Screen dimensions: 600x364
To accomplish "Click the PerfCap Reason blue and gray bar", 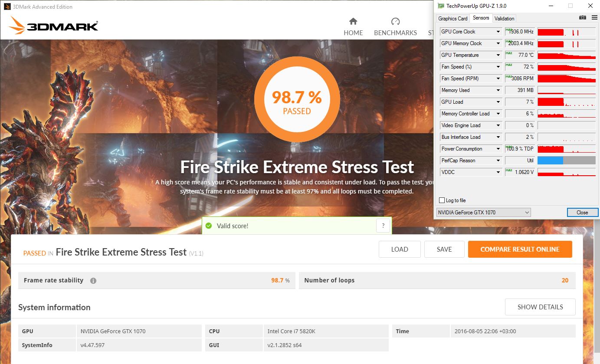I will (x=567, y=161).
